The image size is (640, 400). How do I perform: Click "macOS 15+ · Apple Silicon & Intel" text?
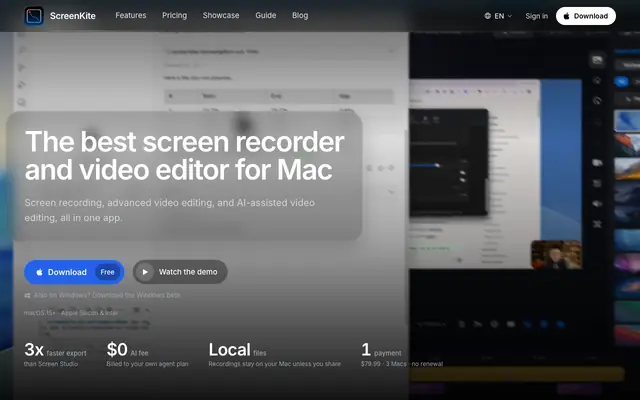coord(71,313)
